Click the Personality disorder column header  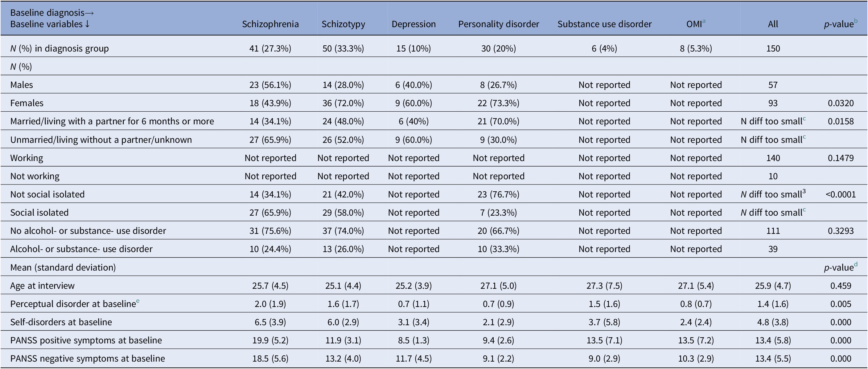(x=498, y=24)
